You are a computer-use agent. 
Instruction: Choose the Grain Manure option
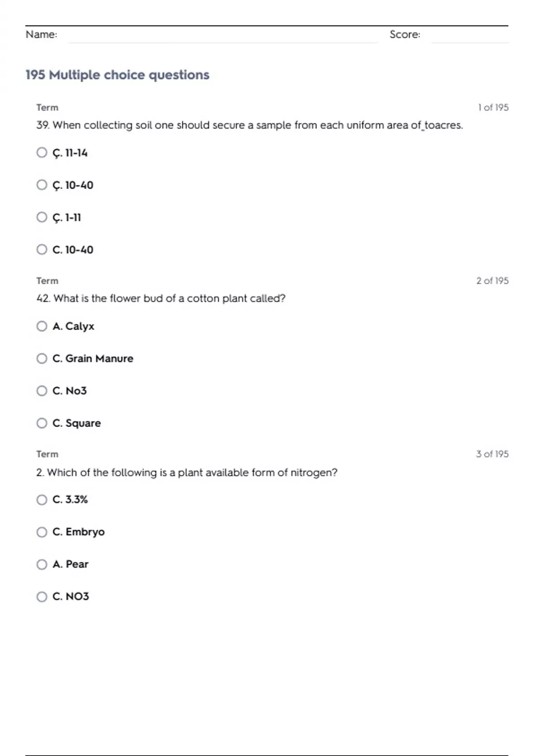pyautogui.click(x=42, y=358)
